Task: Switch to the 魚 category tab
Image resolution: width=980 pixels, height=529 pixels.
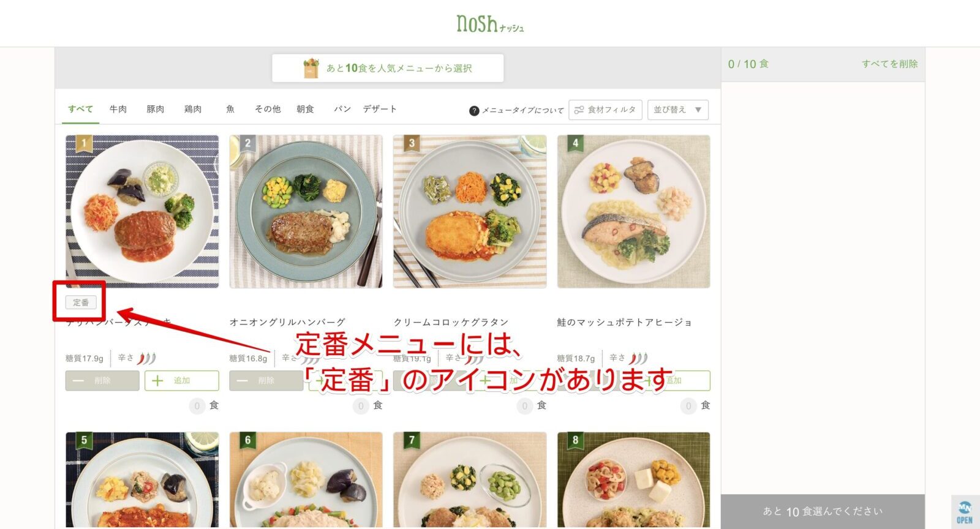Action: click(230, 109)
